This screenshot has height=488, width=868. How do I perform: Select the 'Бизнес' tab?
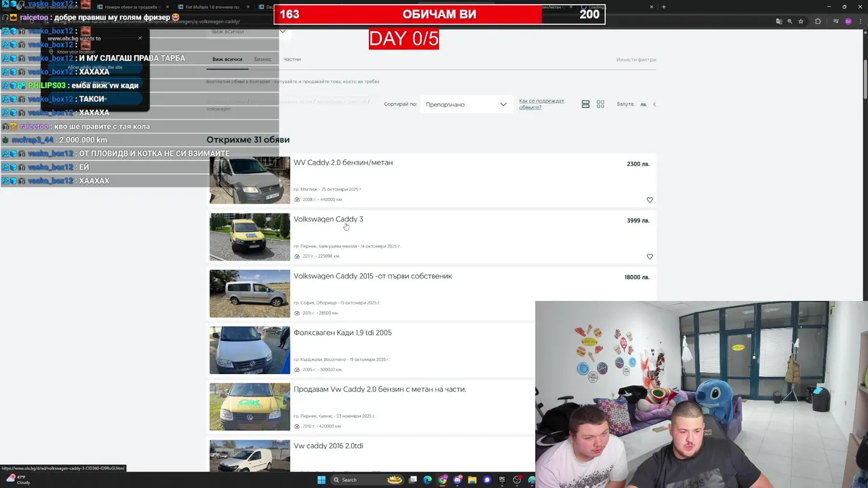click(262, 60)
